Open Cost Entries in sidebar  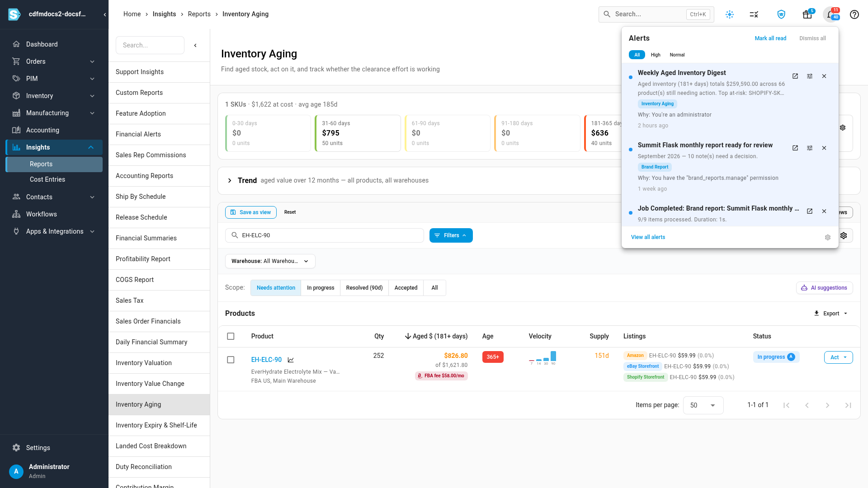47,179
